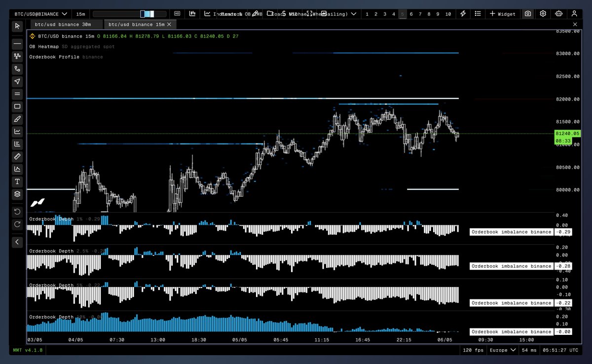Open the list view icon

[478, 14]
